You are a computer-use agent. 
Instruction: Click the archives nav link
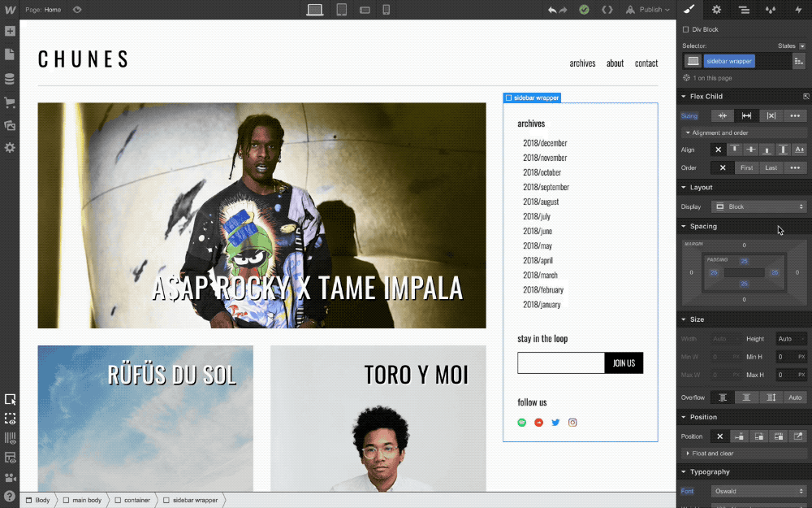point(582,63)
